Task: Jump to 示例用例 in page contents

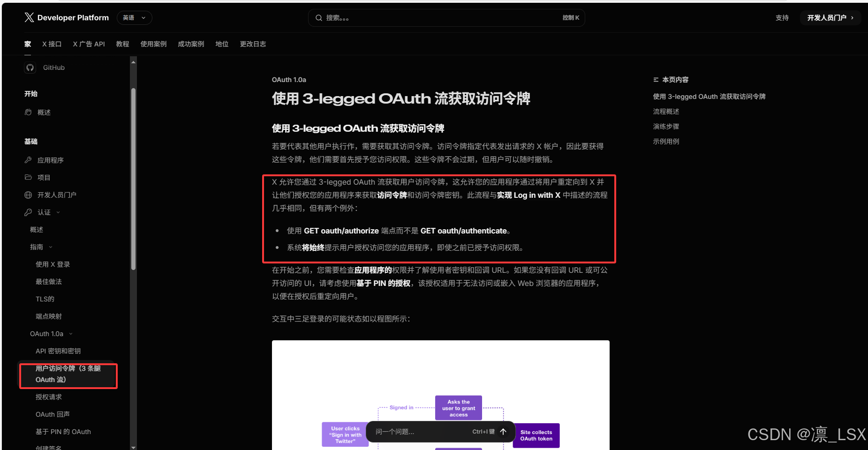Action: [666, 142]
